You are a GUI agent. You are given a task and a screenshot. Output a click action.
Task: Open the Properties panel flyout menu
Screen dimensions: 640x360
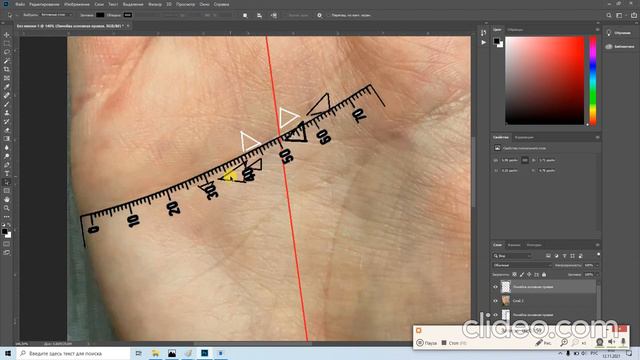[x=598, y=138]
